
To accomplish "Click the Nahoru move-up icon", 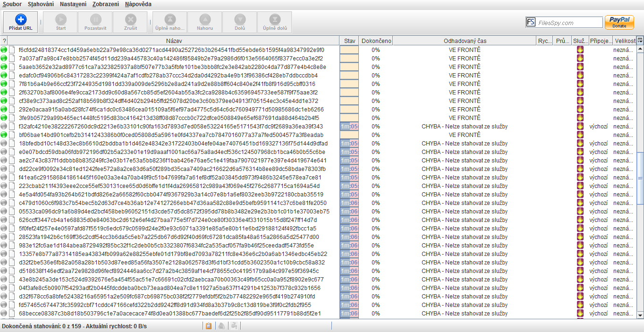I will pyautogui.click(x=205, y=19).
